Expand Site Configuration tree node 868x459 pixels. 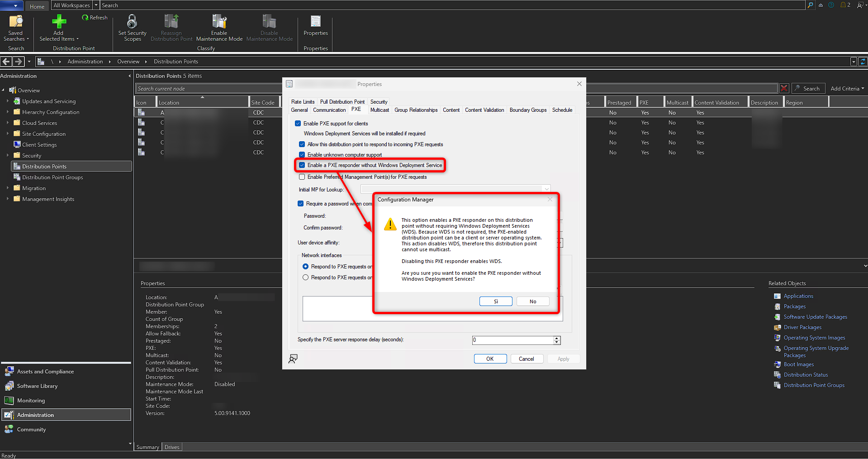click(x=8, y=134)
